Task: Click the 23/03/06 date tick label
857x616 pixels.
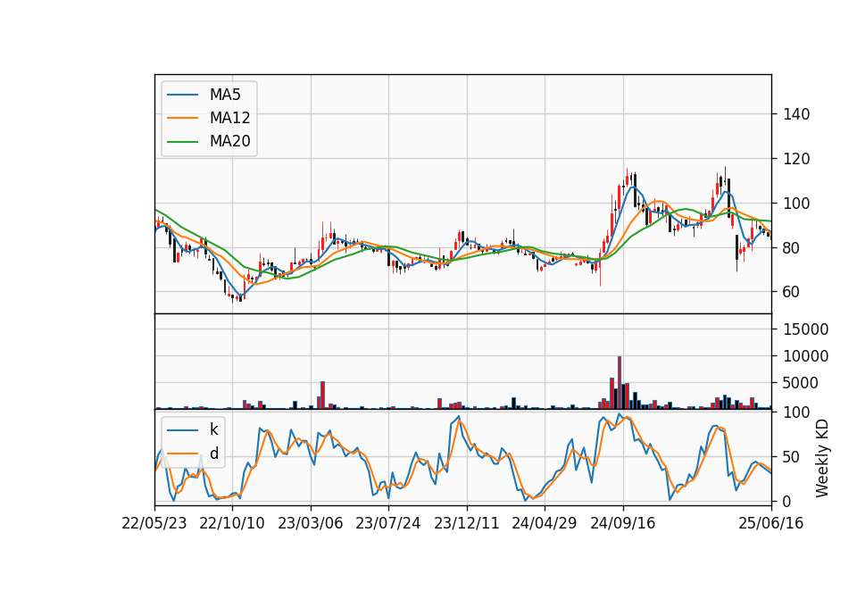Action: point(311,523)
